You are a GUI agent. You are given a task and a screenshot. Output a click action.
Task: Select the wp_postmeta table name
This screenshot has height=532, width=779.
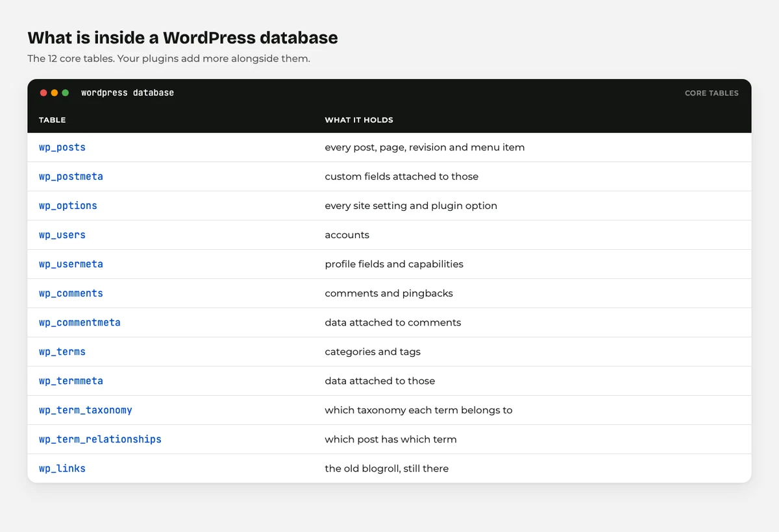point(71,176)
